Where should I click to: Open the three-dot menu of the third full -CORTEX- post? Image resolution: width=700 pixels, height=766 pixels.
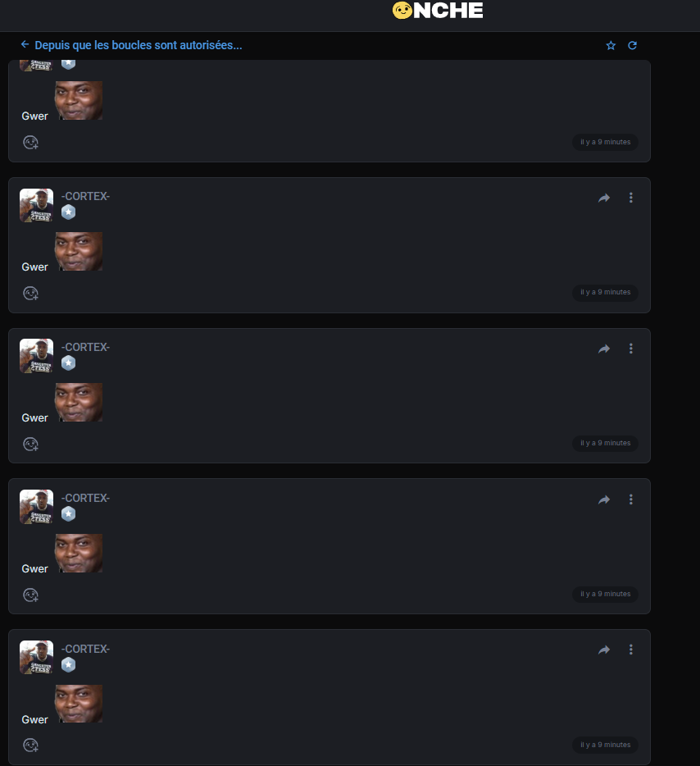click(x=630, y=499)
